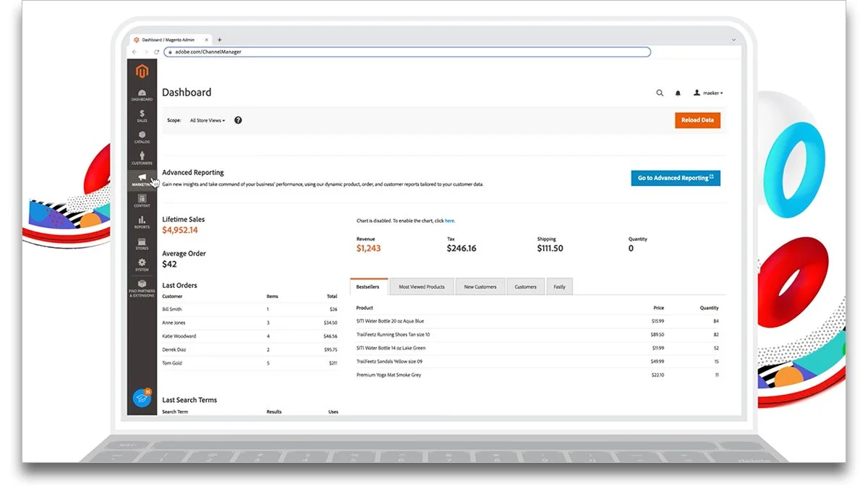Open the Sales sidebar menu

[x=142, y=116]
